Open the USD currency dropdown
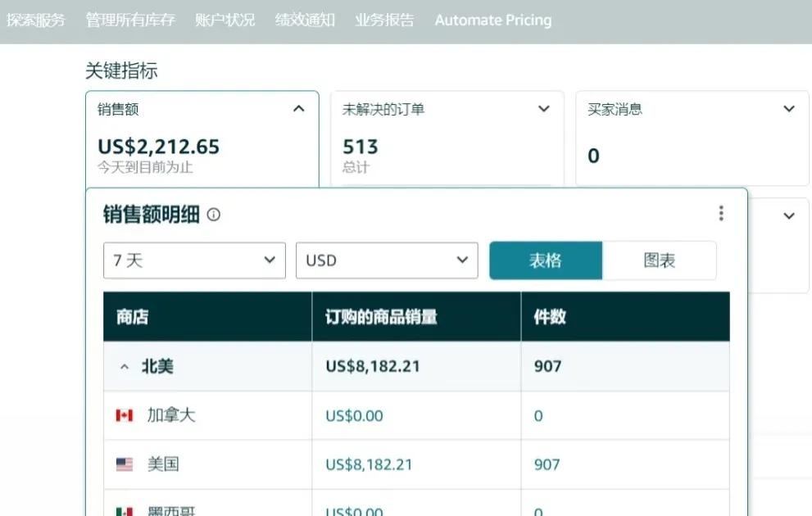This screenshot has width=812, height=516. tap(387, 260)
